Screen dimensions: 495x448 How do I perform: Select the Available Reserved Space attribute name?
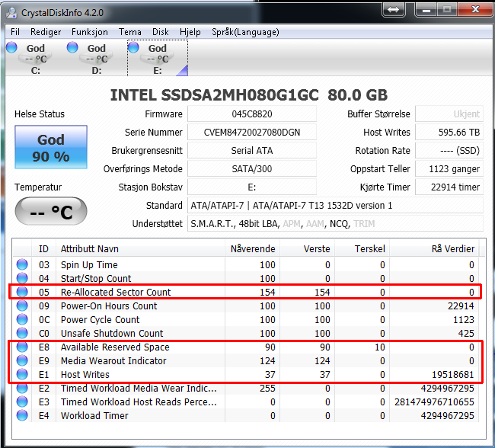[115, 347]
